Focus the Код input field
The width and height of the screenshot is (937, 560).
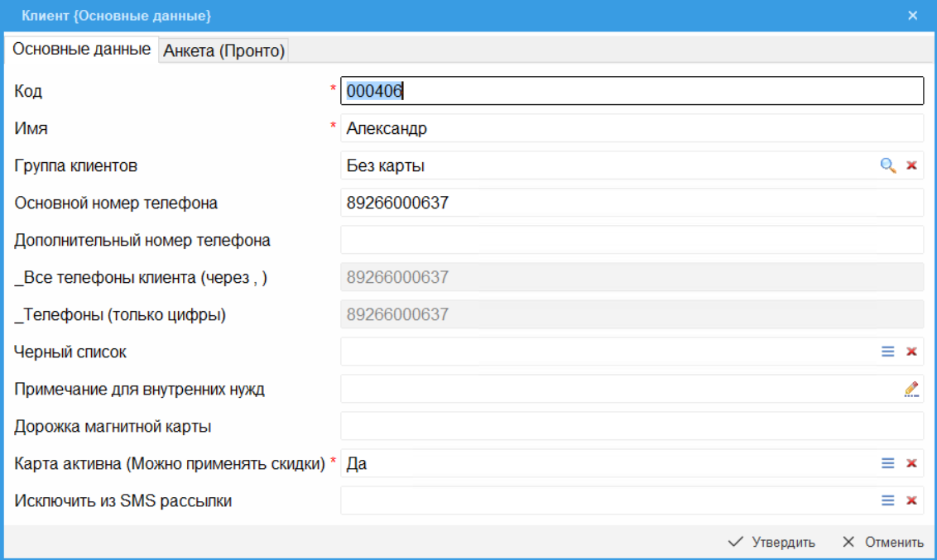631,91
